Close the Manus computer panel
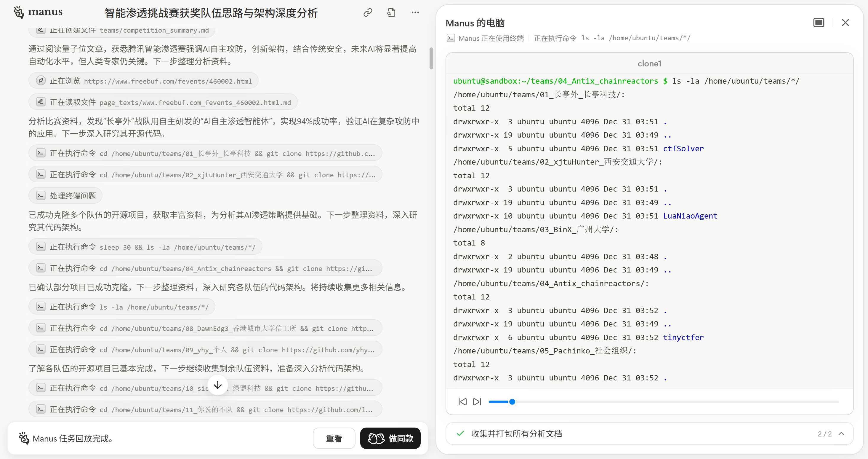Image resolution: width=868 pixels, height=459 pixels. pos(845,23)
